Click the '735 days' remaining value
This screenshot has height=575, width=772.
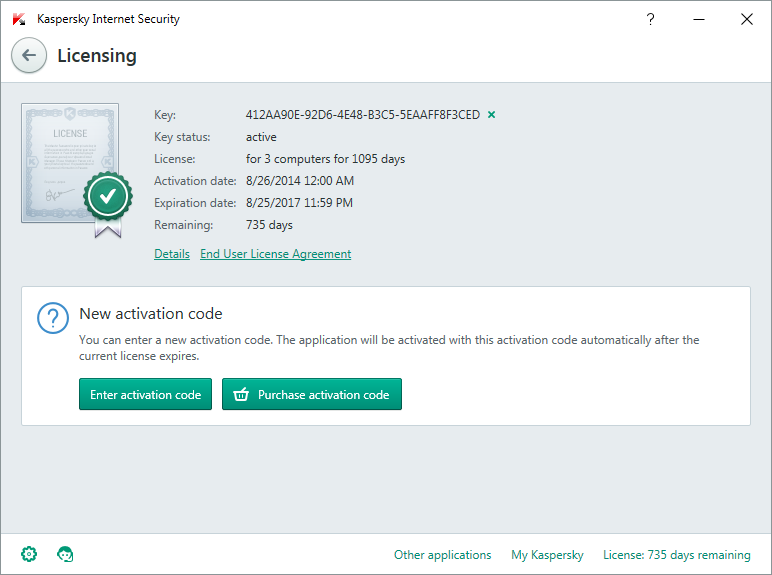click(269, 225)
